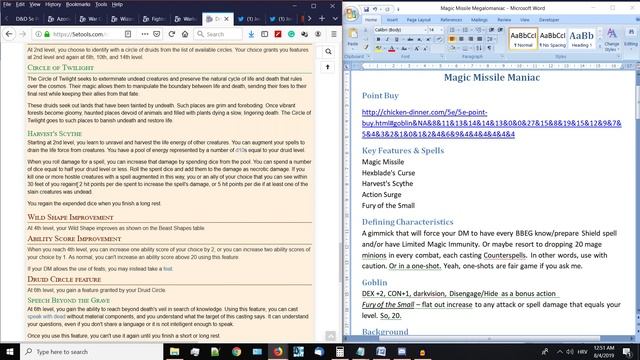The height and width of the screenshot is (360, 640).
Task: Save the Word document from Quick Access toolbar
Action: 367,9
